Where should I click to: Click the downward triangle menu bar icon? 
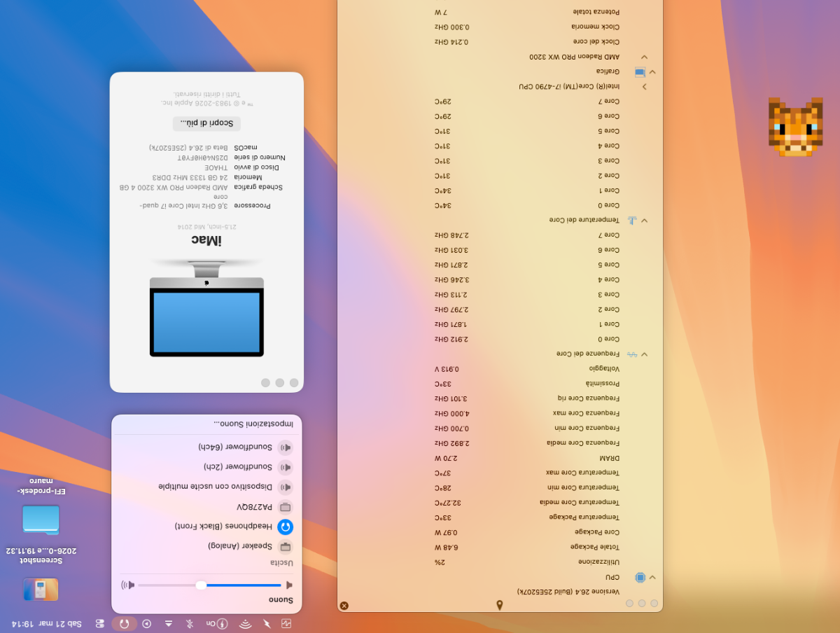[169, 623]
